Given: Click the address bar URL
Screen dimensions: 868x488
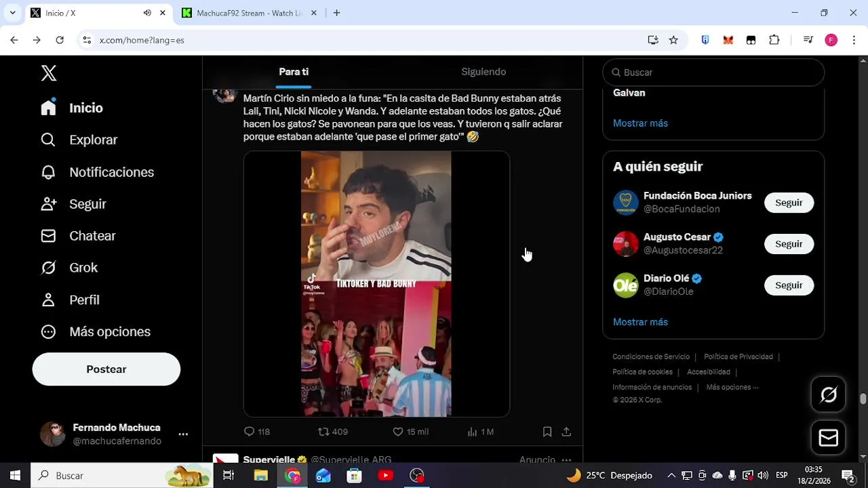Looking at the screenshot, I should [x=142, y=41].
